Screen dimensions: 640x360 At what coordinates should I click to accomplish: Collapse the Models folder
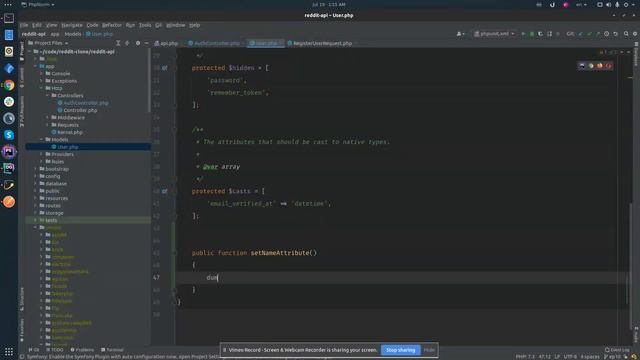tap(41, 140)
